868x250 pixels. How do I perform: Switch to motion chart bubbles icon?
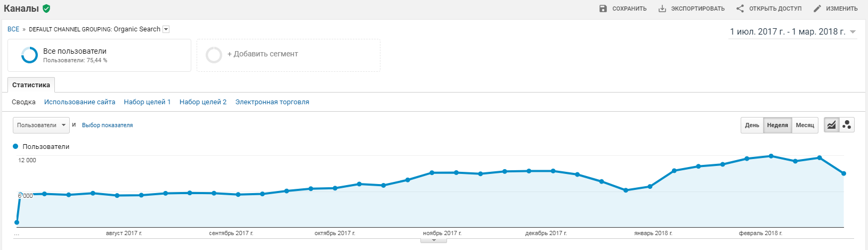click(x=847, y=125)
